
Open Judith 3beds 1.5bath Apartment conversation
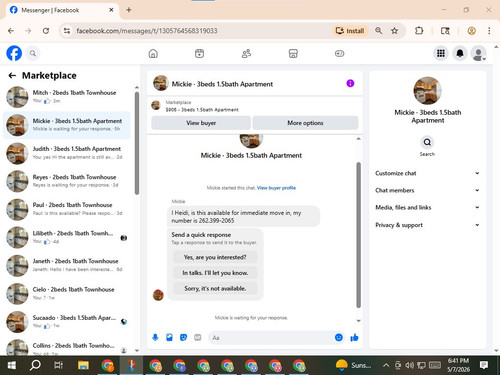click(x=67, y=153)
